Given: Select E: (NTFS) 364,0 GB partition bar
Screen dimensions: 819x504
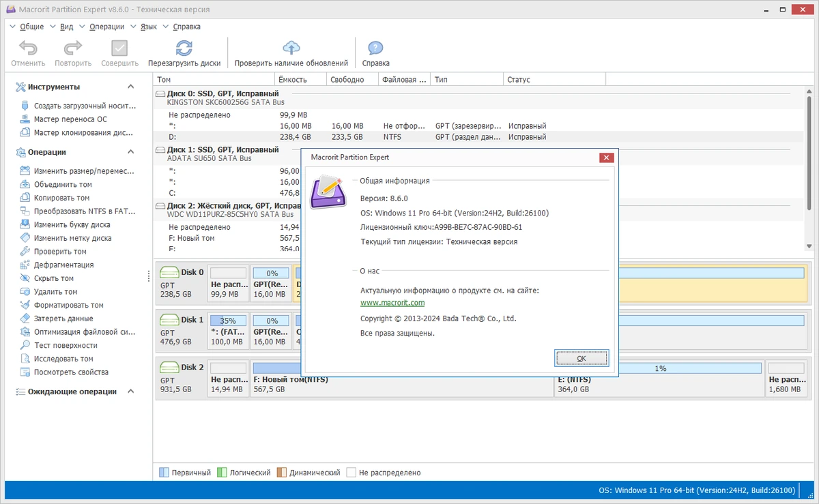Looking at the screenshot, I should pos(660,378).
